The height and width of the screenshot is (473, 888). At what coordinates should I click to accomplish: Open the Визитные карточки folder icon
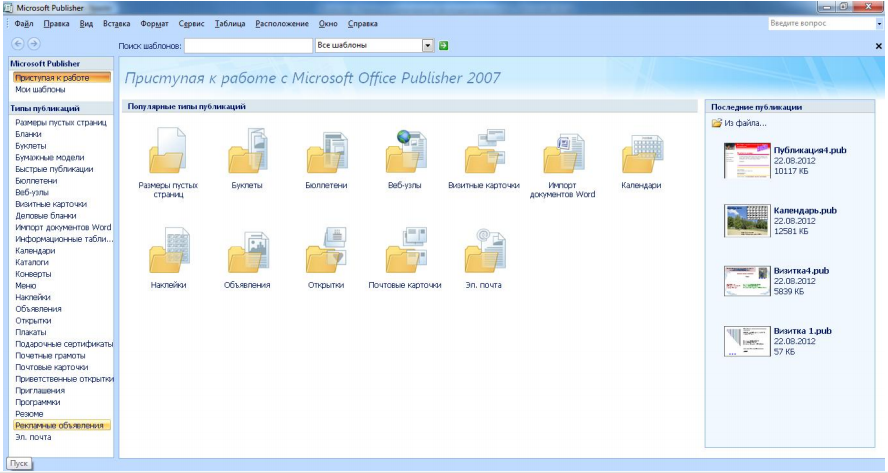pyautogui.click(x=484, y=151)
